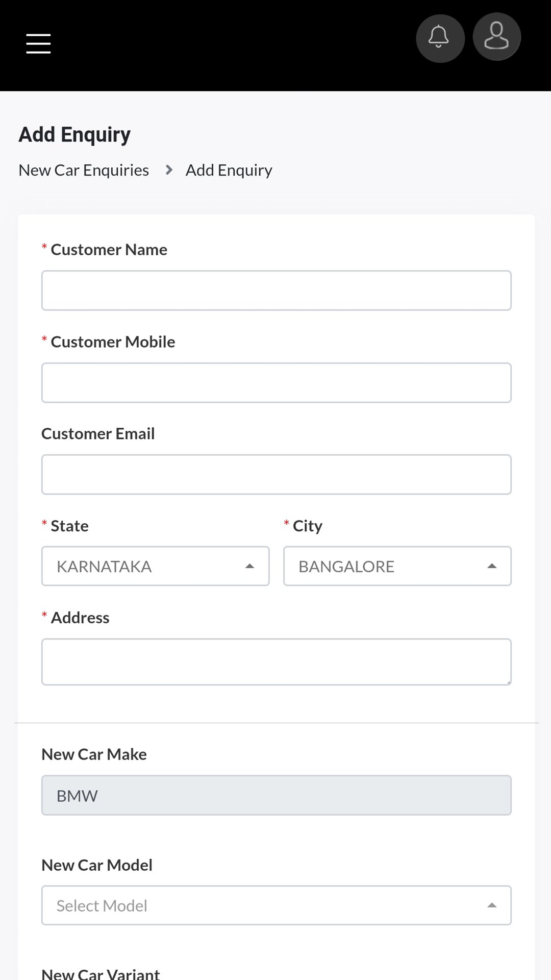Viewport: 551px width, 980px height.
Task: Expand the State dropdown showing KARNATAKA
Action: [155, 566]
